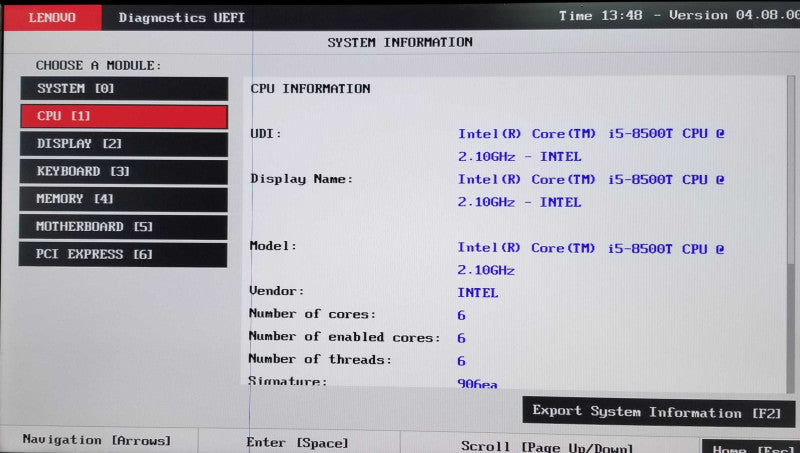The height and width of the screenshot is (453, 800).
Task: Select the CPU [1] module
Action: tap(124, 116)
